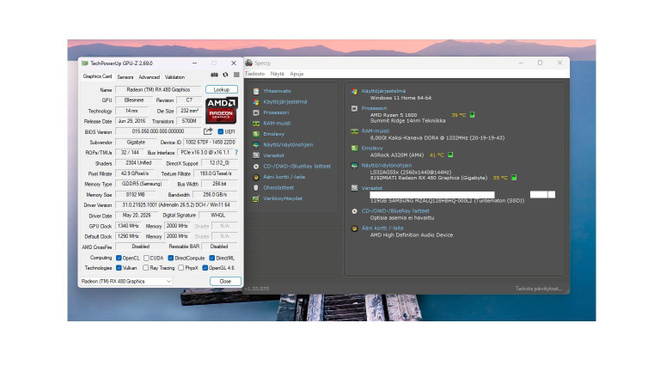Image resolution: width=660 pixels, height=371 pixels.
Task: Open the Apua menu in Speccy
Action: (x=296, y=74)
